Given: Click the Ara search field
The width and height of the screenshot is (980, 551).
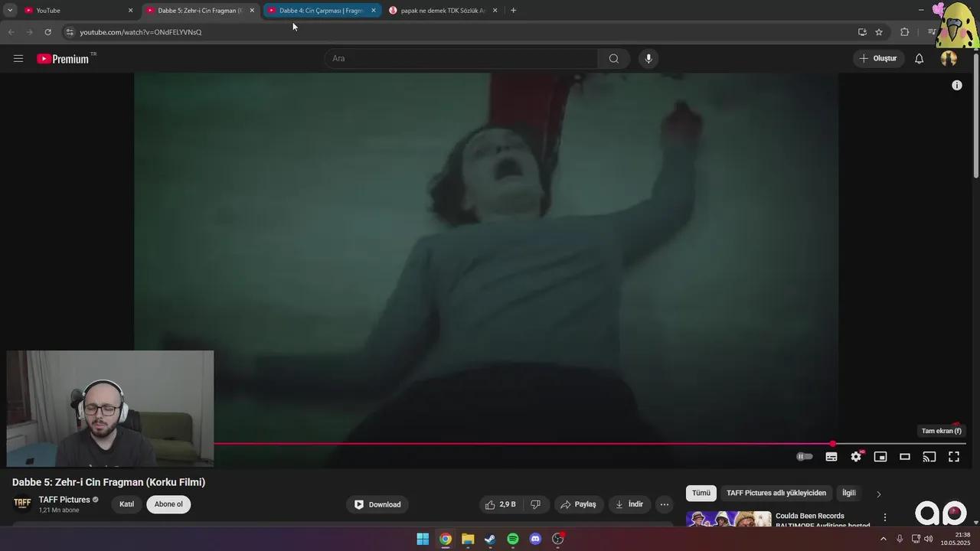Looking at the screenshot, I should (x=461, y=58).
